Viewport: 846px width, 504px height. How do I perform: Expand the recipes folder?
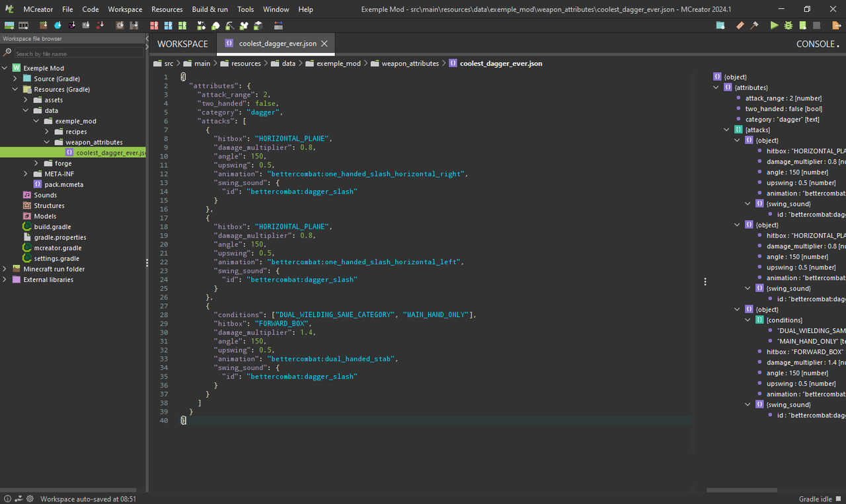(x=48, y=131)
